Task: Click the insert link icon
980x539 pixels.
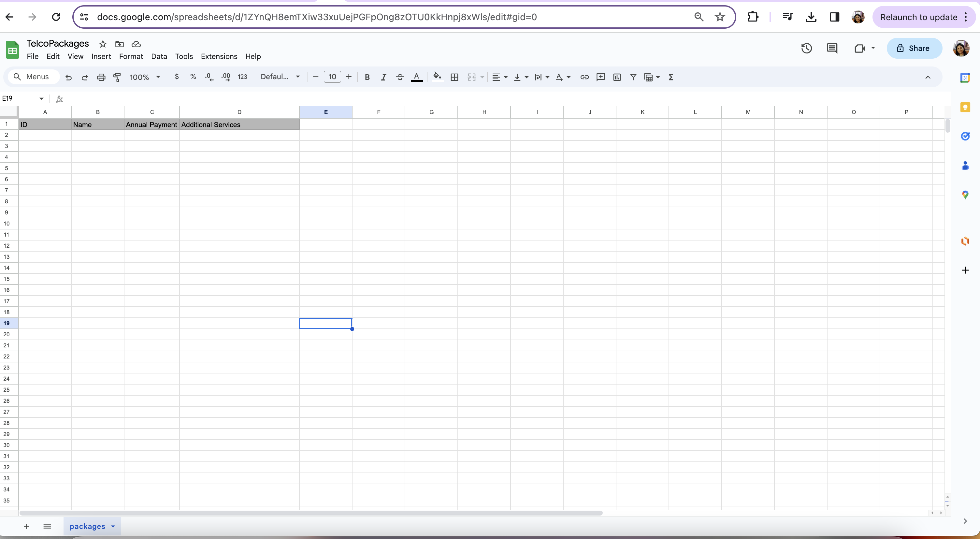Action: (x=584, y=77)
